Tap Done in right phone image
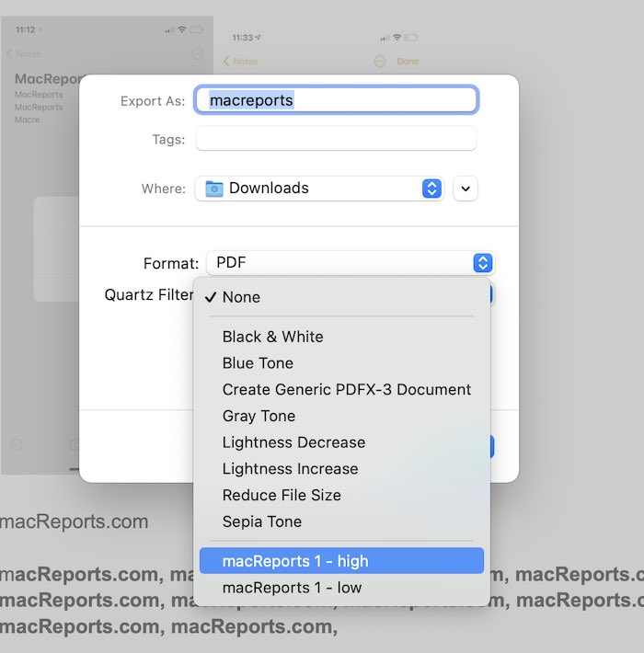Image resolution: width=644 pixels, height=653 pixels. tap(408, 62)
